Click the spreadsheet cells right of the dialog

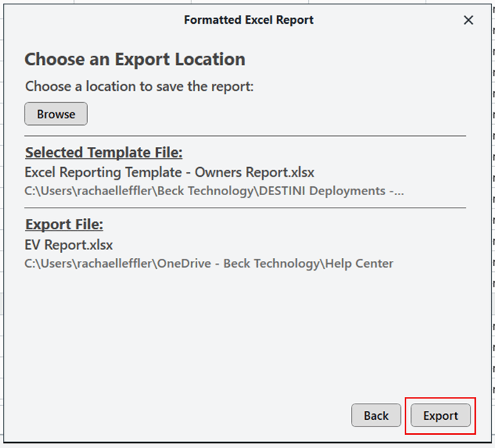coord(493,222)
